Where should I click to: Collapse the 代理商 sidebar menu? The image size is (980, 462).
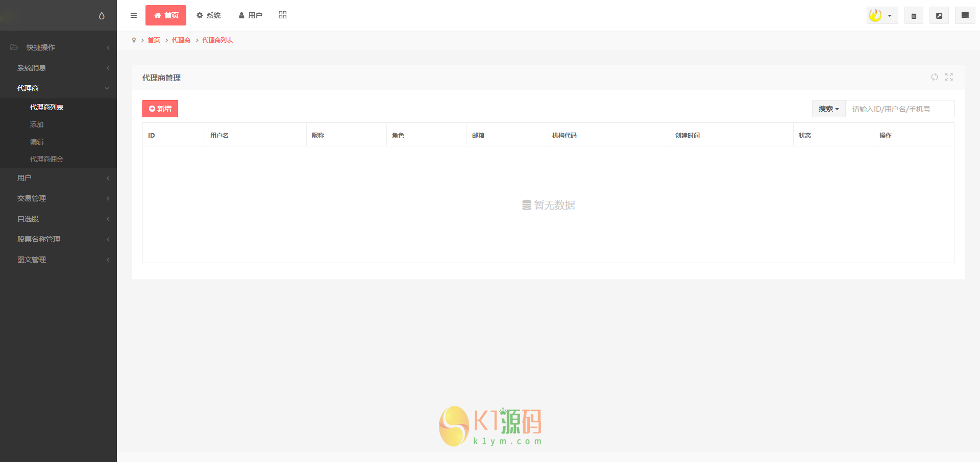click(x=58, y=88)
